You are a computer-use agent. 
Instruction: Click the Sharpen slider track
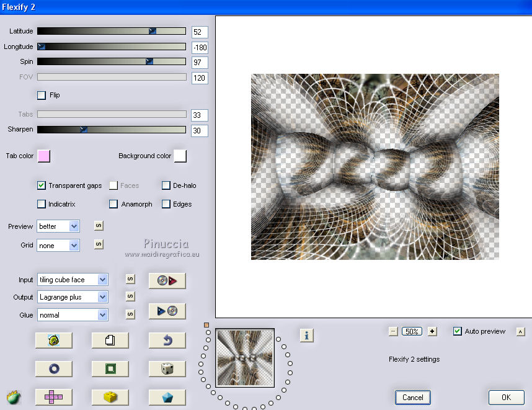pos(112,129)
